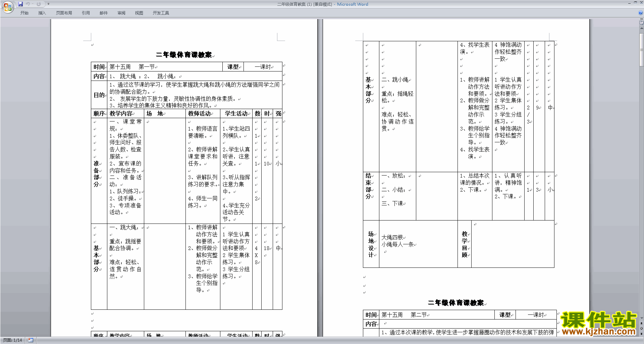
Task: Click the vertical scrollbar down arrow
Action: point(642,318)
